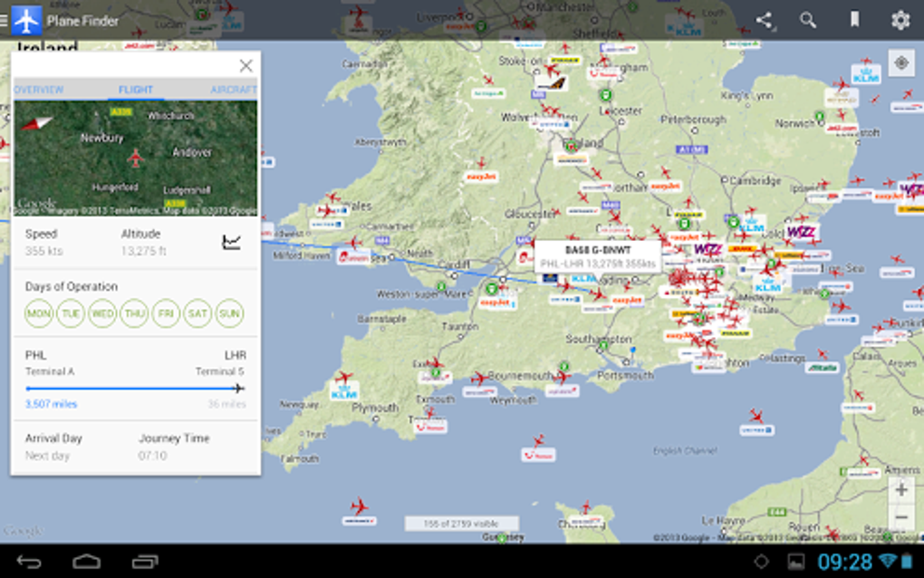Toggle the THU day circle
The image size is (924, 578).
[134, 313]
